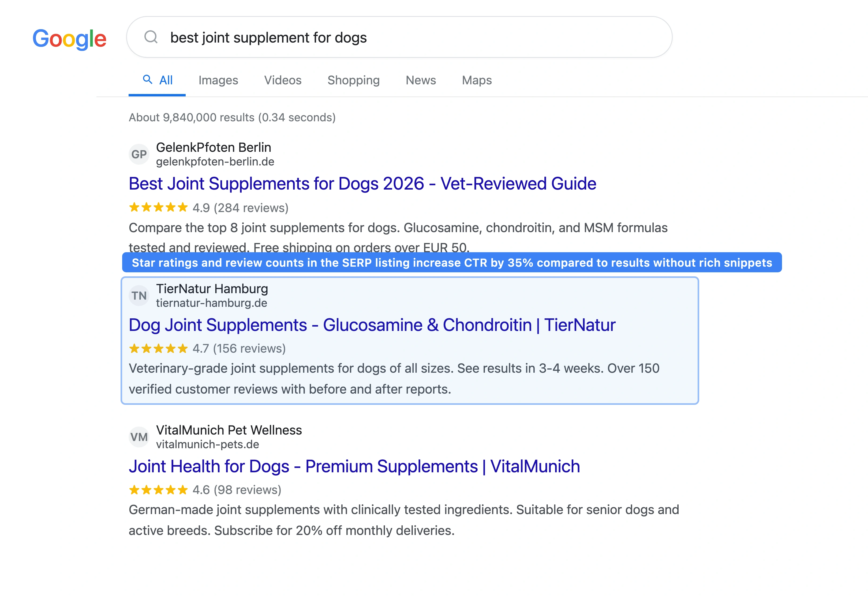Switch to the Maps results
868x596 pixels.
476,80
